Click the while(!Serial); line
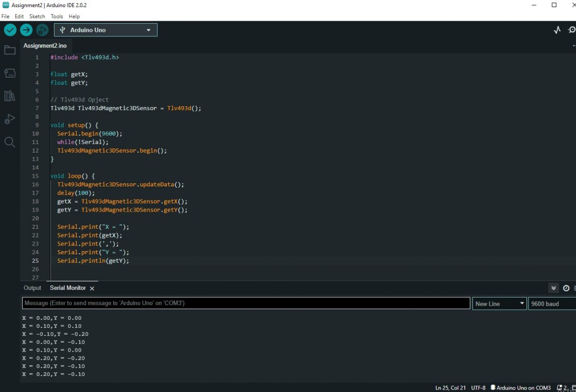The width and height of the screenshot is (576, 392). tap(83, 142)
